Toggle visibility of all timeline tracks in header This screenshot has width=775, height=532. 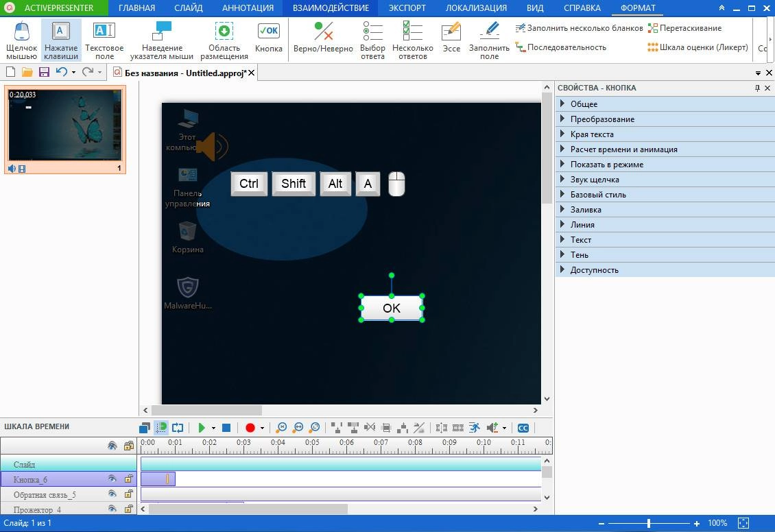coord(112,446)
